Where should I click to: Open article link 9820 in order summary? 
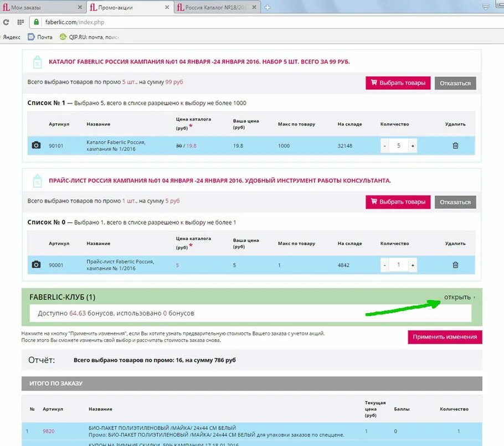(49, 431)
